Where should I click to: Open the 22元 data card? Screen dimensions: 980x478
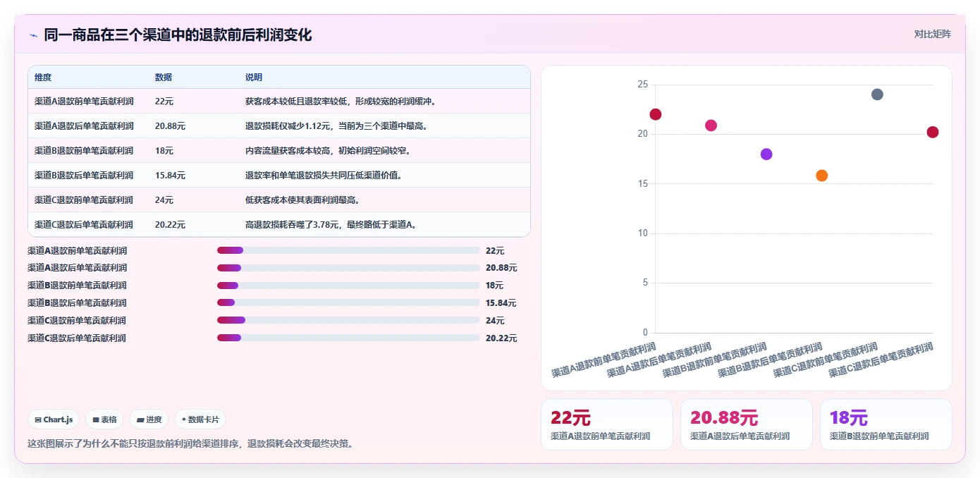[607, 424]
